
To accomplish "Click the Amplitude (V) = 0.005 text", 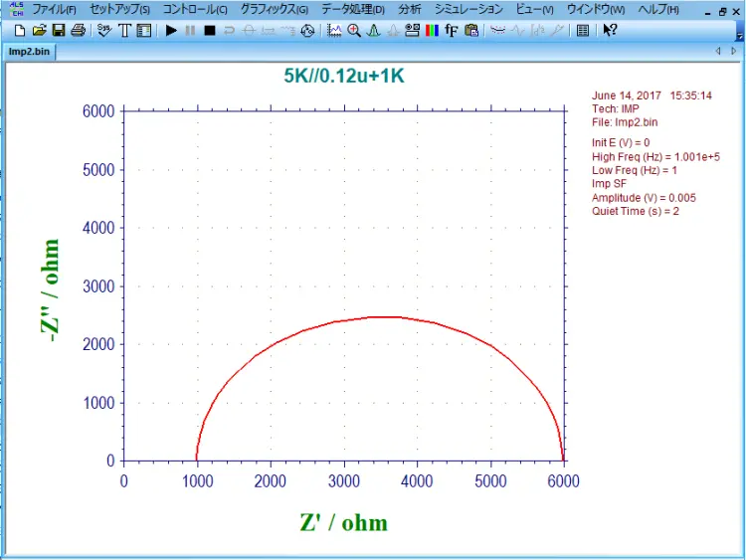I will coord(644,198).
